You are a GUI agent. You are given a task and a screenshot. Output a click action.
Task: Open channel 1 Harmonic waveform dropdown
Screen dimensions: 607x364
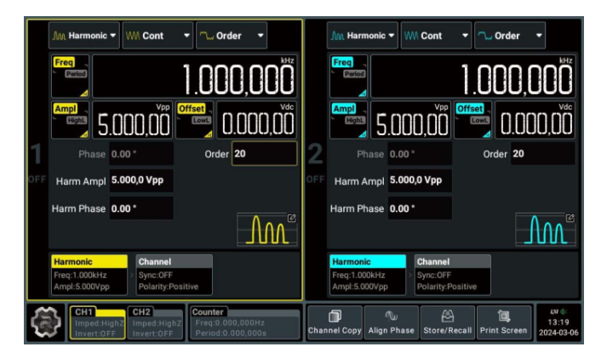point(84,36)
